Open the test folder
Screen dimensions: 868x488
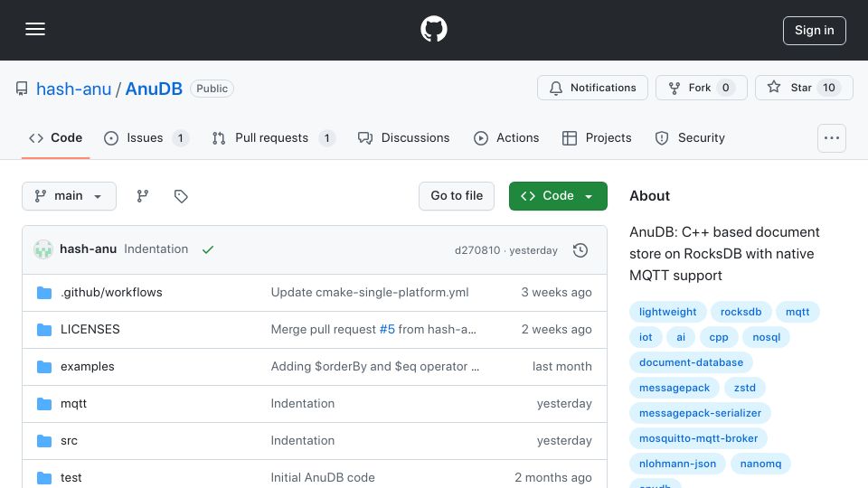tap(71, 477)
